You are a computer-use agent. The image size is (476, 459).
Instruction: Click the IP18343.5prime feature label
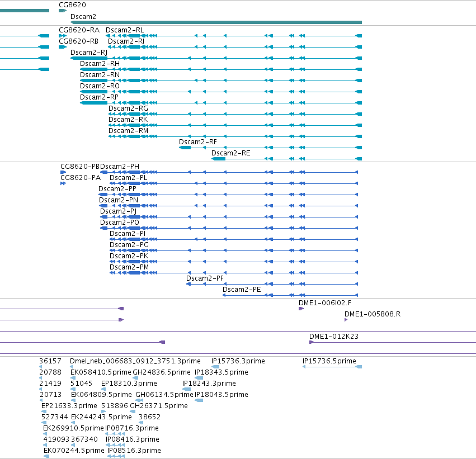tap(221, 373)
